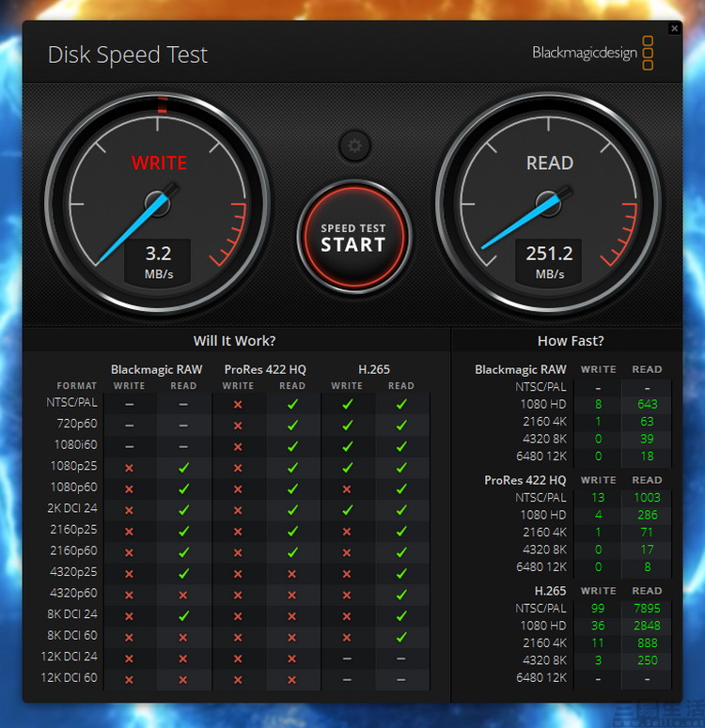This screenshot has height=728, width=705.
Task: Click the READ gauge dial
Action: click(x=549, y=203)
